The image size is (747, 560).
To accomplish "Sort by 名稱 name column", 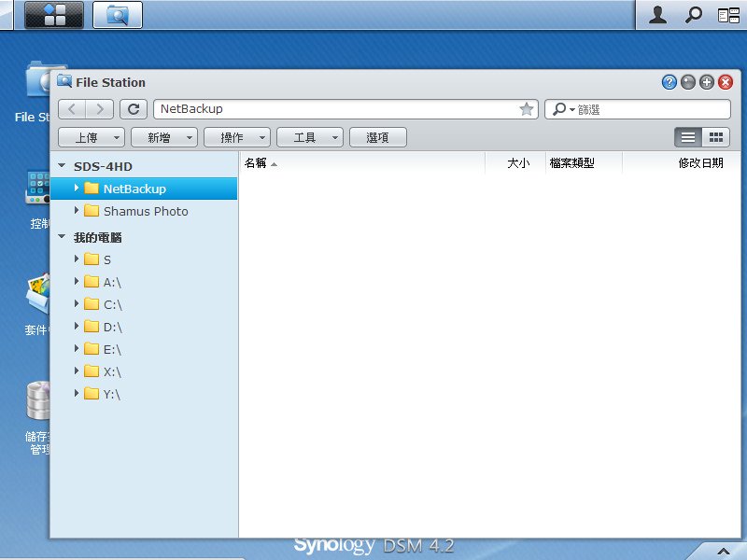I will tap(362, 163).
